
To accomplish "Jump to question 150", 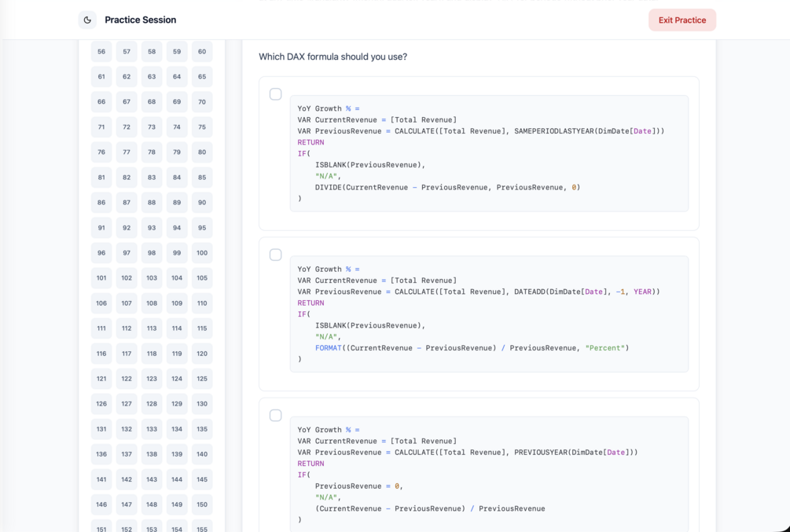I will click(x=202, y=504).
